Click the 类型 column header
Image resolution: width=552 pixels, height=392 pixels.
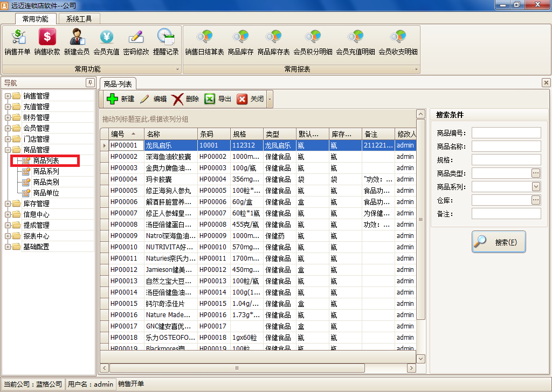[x=280, y=134]
